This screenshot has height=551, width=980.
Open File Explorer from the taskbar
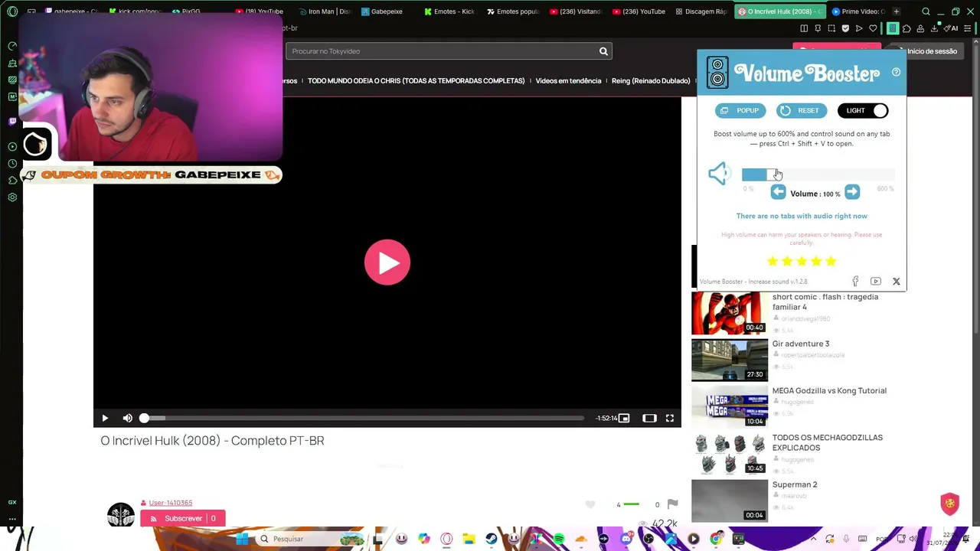[469, 539]
